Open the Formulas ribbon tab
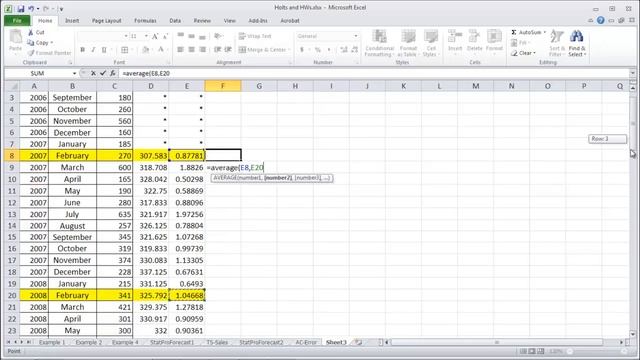Screen dimensions: 640x360 (145, 20)
